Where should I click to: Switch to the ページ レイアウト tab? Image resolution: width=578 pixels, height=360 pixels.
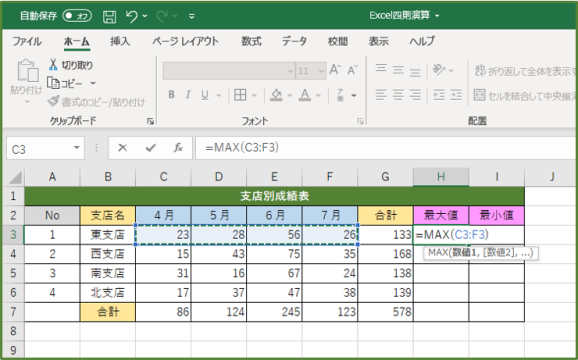[x=185, y=41]
